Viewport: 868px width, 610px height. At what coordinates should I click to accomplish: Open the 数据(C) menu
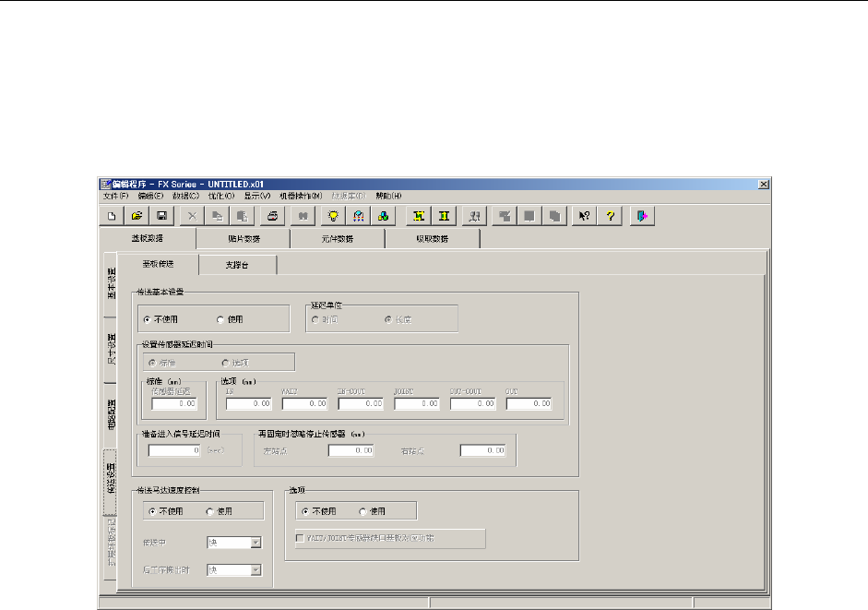click(185, 197)
